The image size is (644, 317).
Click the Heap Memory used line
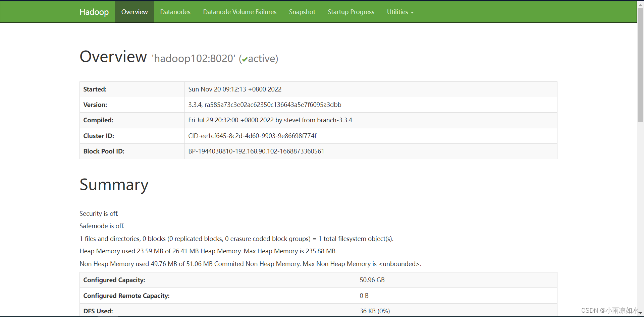click(208, 251)
